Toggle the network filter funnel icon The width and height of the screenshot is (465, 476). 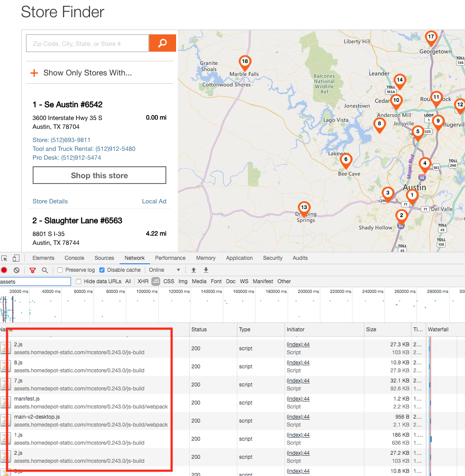(33, 270)
